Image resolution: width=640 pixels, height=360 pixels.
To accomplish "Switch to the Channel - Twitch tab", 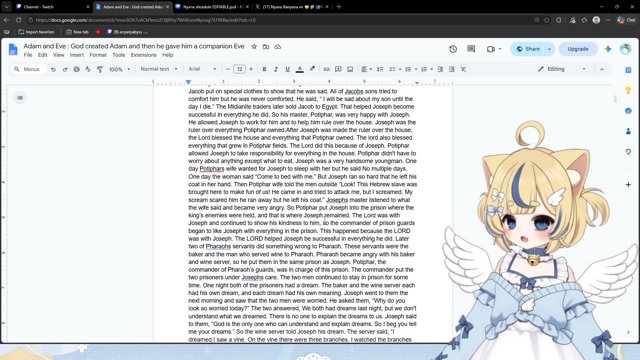I will (x=52, y=7).
